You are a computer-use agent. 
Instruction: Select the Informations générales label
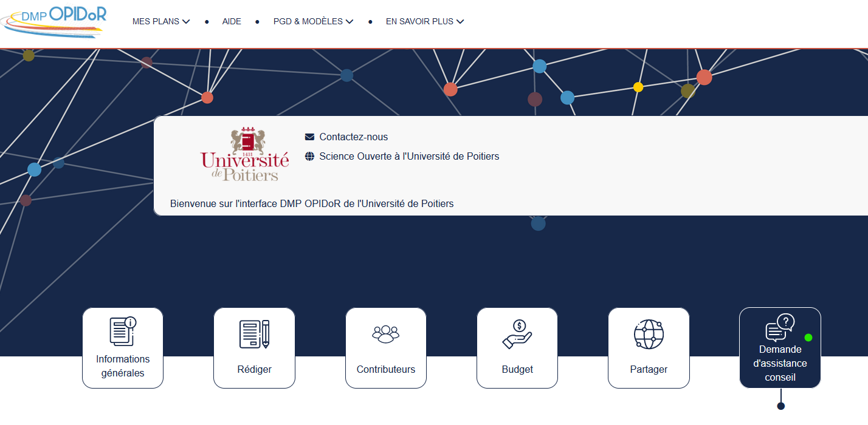click(123, 366)
